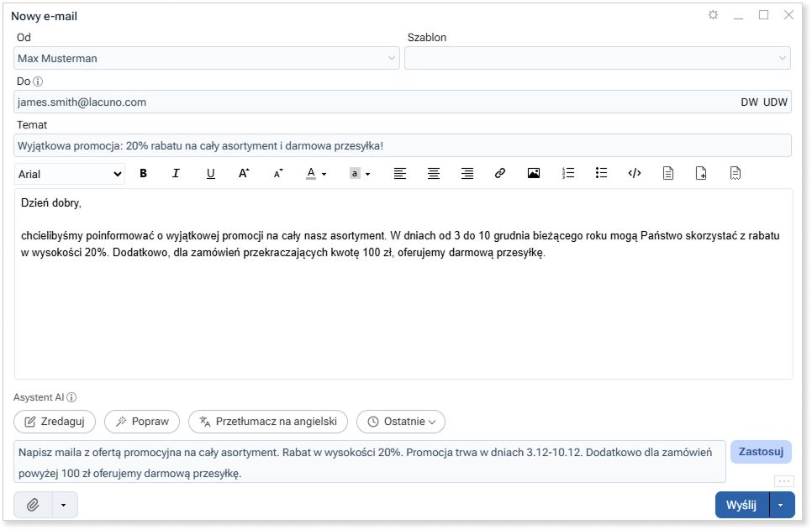Open the Wyślij send options arrow
The image size is (812, 530).
(x=782, y=505)
